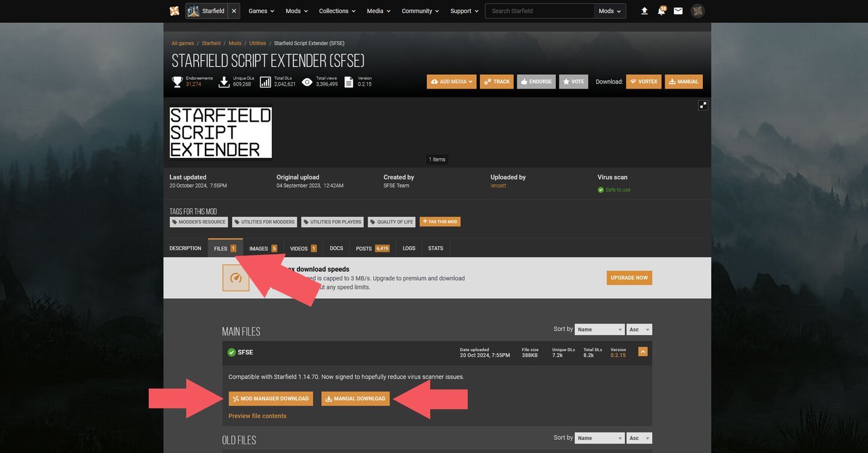This screenshot has width=868, height=453.
Task: Switch to the Files tab
Action: pos(225,248)
